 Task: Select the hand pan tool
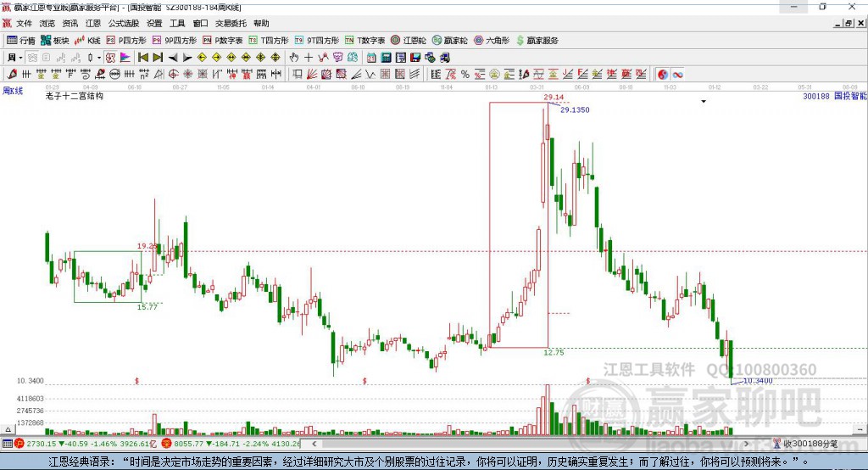(x=294, y=58)
